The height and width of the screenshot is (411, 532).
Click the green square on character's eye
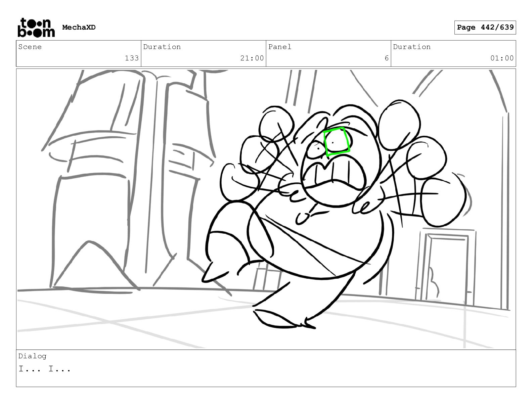[337, 142]
